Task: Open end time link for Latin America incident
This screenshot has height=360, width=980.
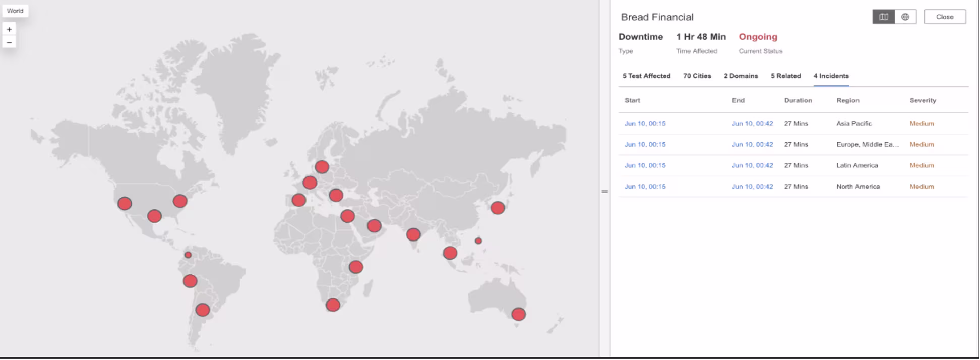Action: coord(752,165)
